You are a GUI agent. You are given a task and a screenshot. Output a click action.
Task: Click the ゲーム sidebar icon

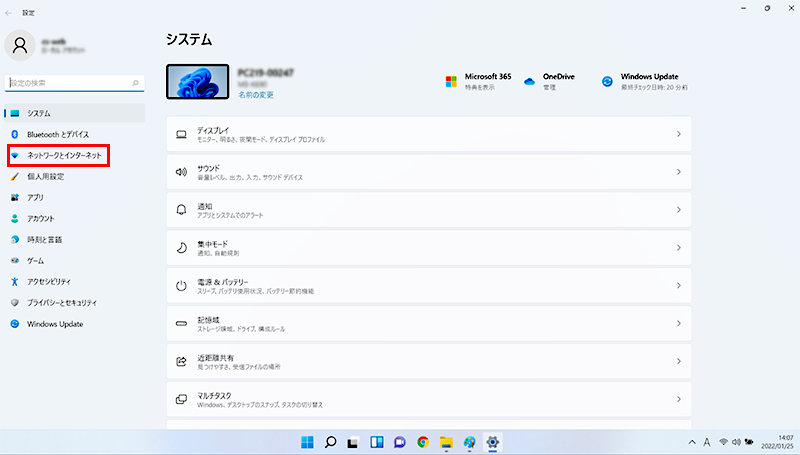point(15,260)
